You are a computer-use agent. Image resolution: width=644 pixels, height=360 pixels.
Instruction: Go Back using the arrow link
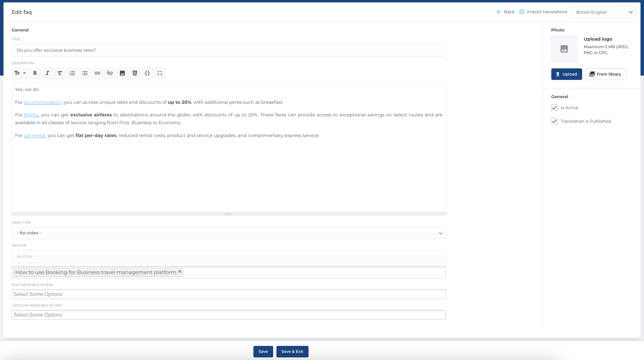[x=505, y=12]
